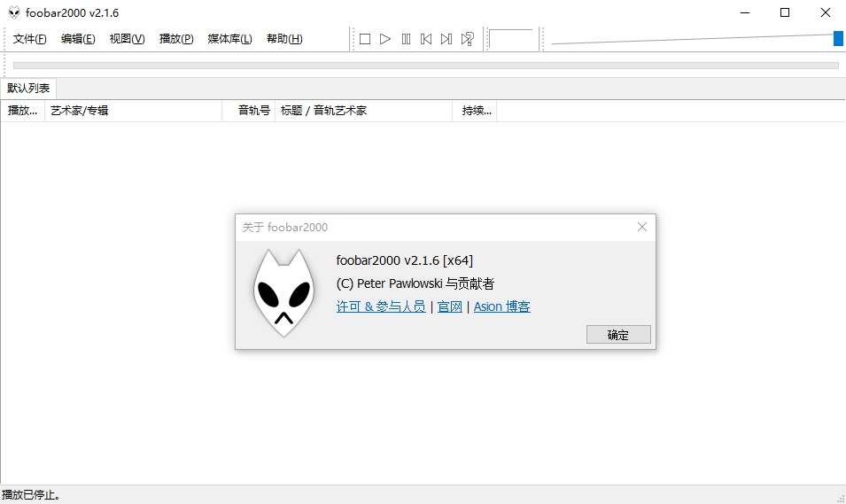Image resolution: width=846 pixels, height=504 pixels.
Task: Minimize the foobar2000 window
Action: click(x=745, y=12)
